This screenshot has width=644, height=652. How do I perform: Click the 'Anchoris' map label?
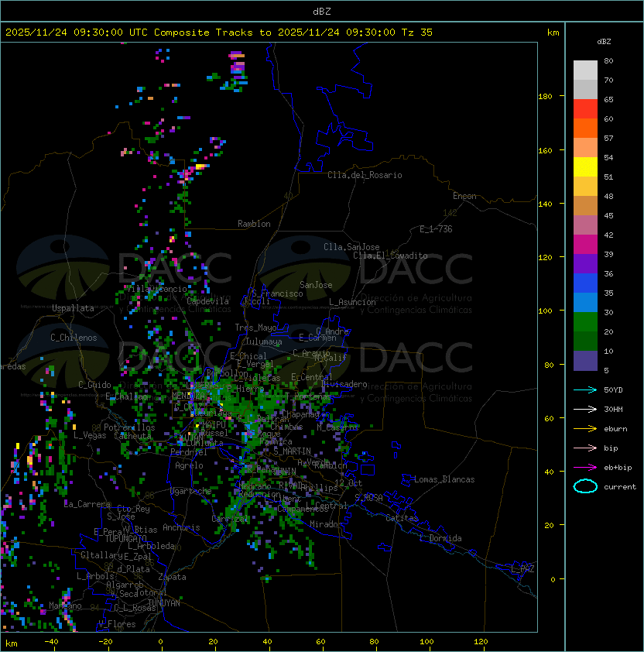coord(181,527)
